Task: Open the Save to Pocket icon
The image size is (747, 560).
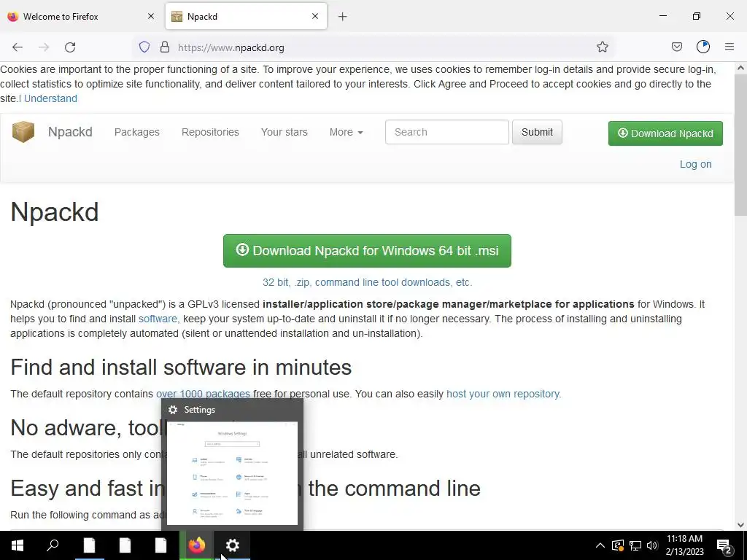Action: tap(676, 47)
